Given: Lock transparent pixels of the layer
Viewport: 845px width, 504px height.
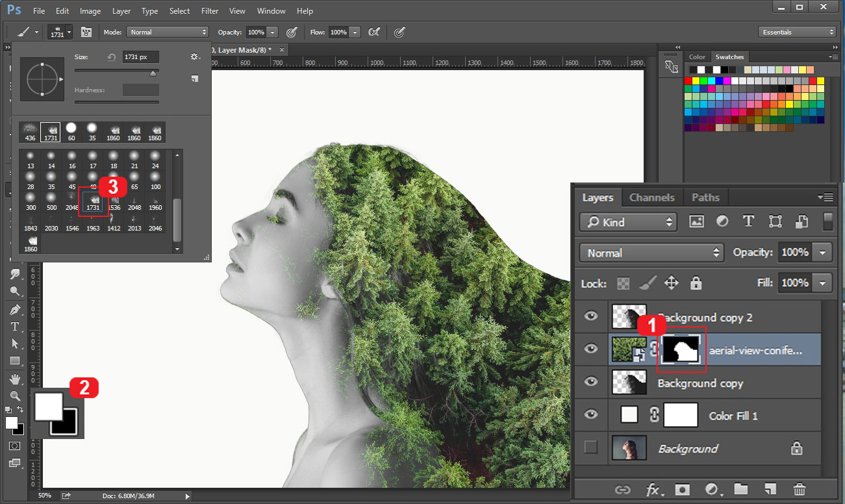Looking at the screenshot, I should (623, 283).
